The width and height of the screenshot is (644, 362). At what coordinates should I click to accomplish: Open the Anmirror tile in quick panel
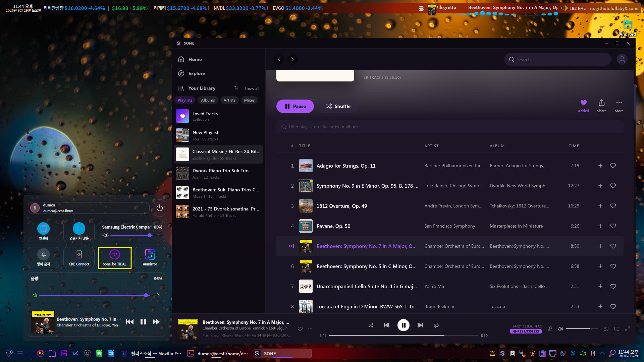(x=150, y=257)
